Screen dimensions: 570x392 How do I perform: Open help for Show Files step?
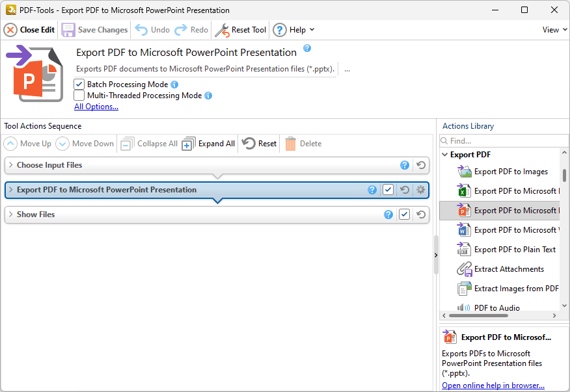click(388, 215)
